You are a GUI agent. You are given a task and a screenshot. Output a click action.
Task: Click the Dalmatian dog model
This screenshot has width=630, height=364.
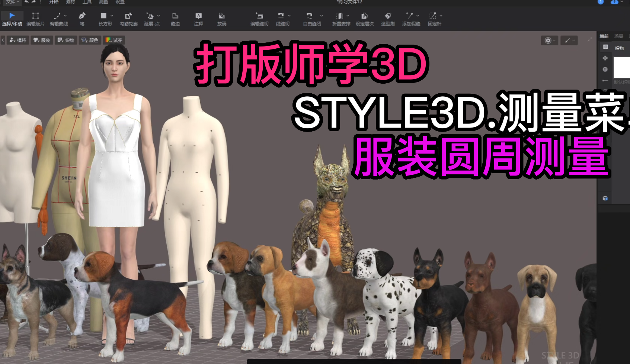pyautogui.click(x=388, y=294)
